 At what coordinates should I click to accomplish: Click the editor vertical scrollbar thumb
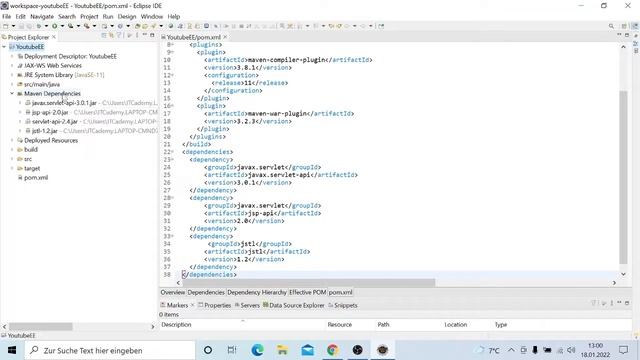click(623, 177)
